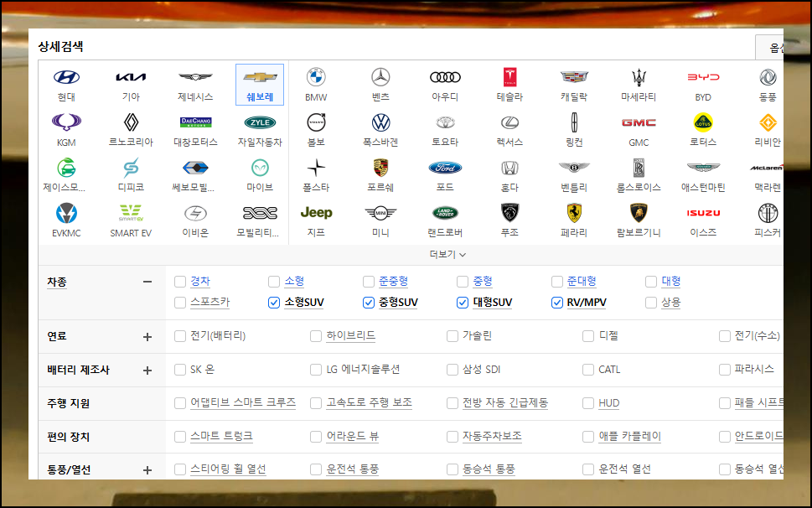Select the Ferrari (페라리) brand icon
812x508 pixels.
point(574,213)
